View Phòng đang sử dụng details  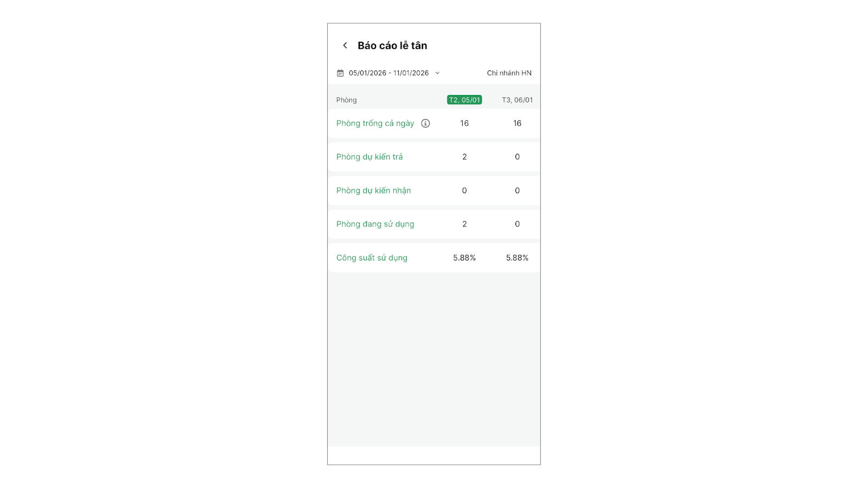[375, 224]
